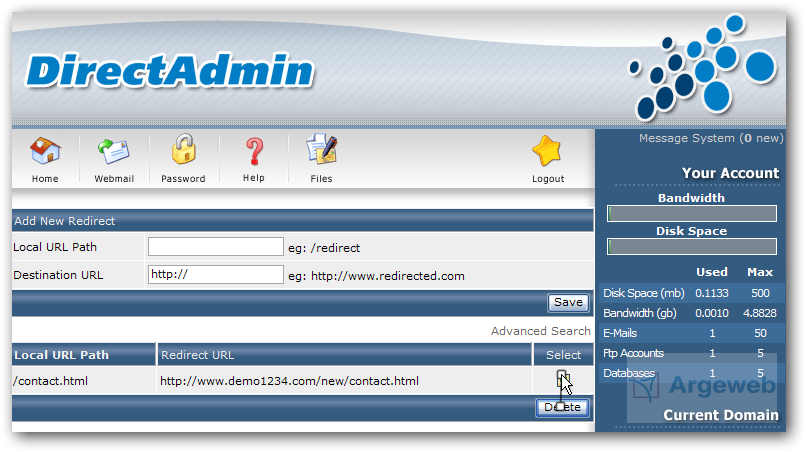Click the Used column header
Viewport: 806px width, 452px height.
[x=712, y=272]
